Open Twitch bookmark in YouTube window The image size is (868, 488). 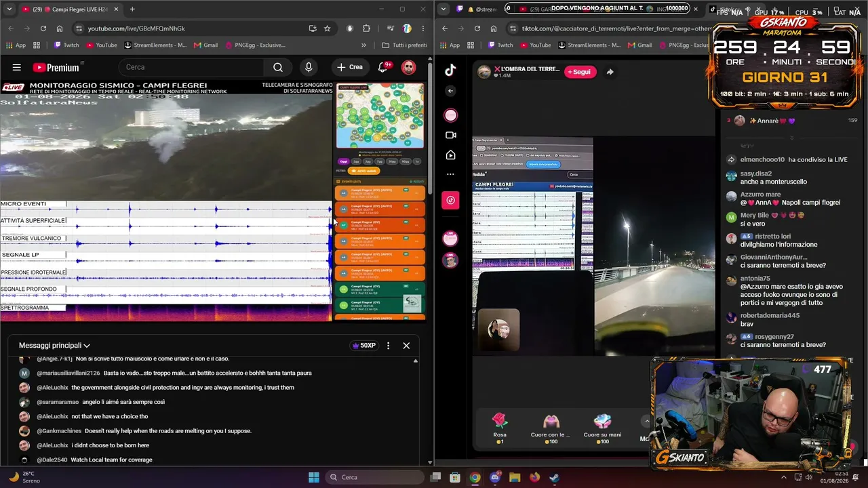[66, 45]
